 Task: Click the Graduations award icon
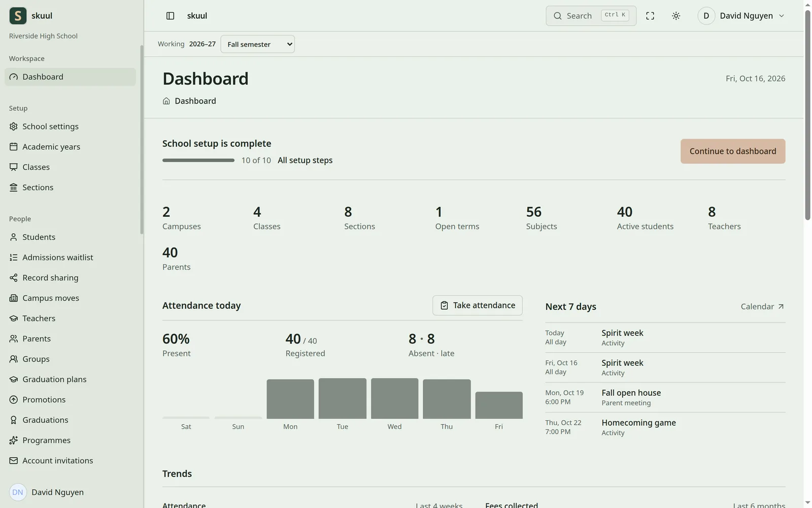point(14,420)
